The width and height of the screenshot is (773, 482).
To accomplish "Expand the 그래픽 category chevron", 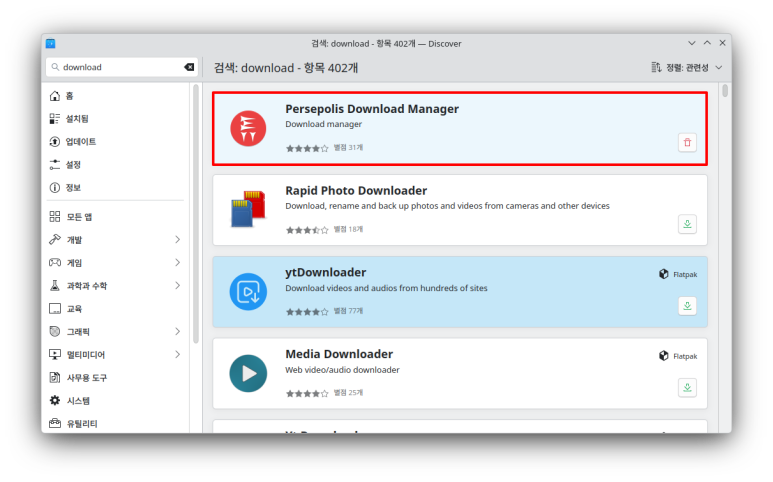I will pyautogui.click(x=177, y=332).
